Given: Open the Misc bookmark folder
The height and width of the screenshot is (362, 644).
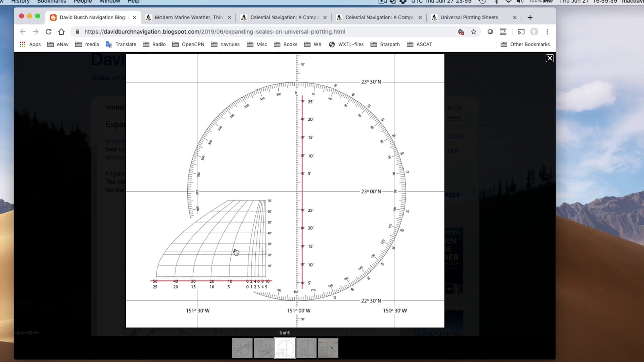Looking at the screenshot, I should [257, 44].
